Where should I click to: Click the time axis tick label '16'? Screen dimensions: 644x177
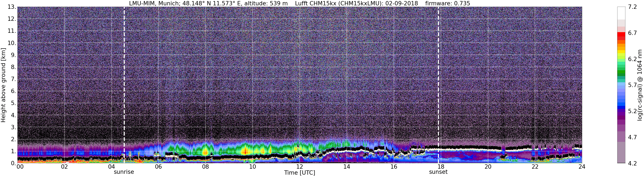394,167
